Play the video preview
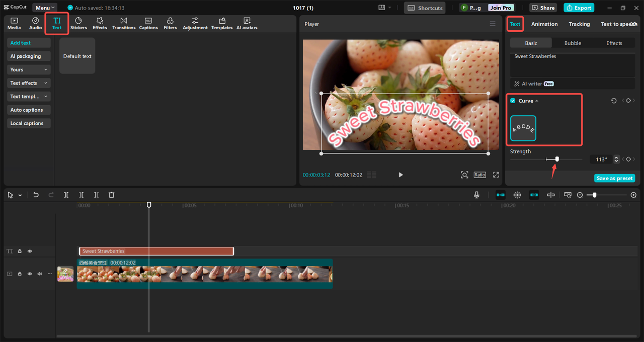Screen dimensions: 644x342 [x=400, y=175]
